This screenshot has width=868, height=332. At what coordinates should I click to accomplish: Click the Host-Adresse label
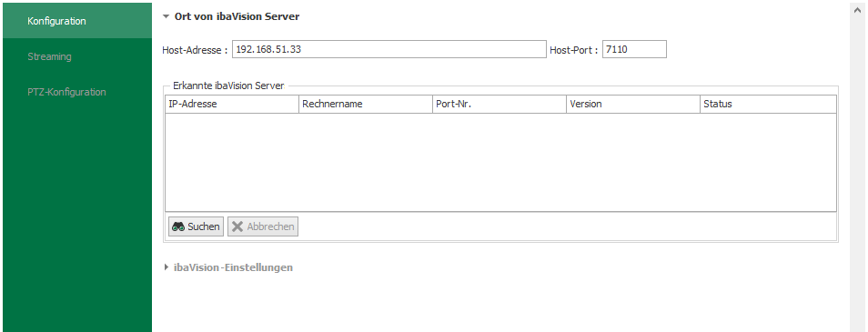[x=195, y=50]
